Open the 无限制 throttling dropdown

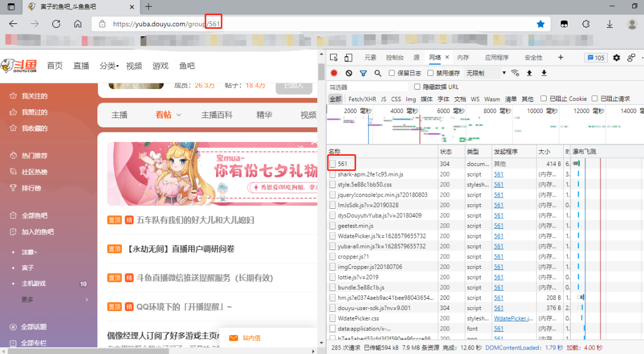(x=486, y=73)
